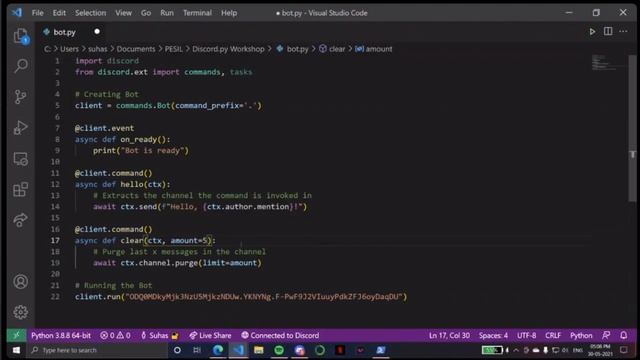This screenshot has height=360, width=640.
Task: Select Python 3.8.8 64-bit interpreter
Action: (x=61, y=335)
